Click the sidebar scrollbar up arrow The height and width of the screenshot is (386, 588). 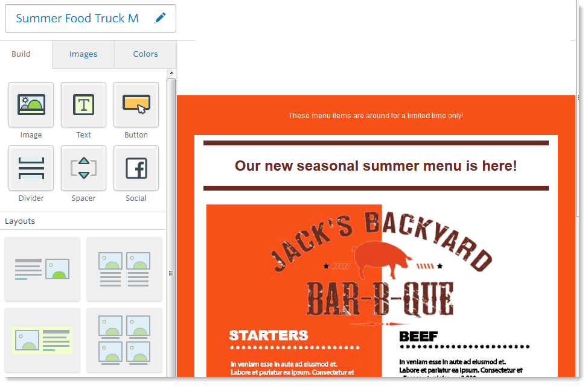pos(171,74)
